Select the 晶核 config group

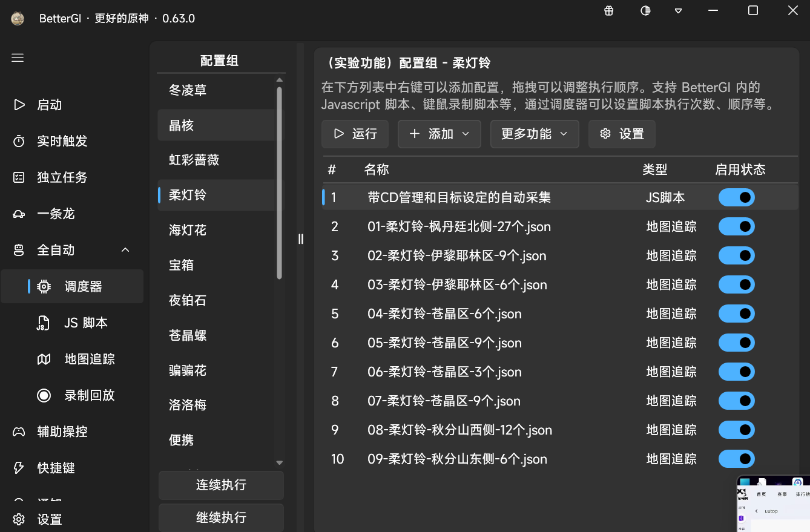pos(216,125)
